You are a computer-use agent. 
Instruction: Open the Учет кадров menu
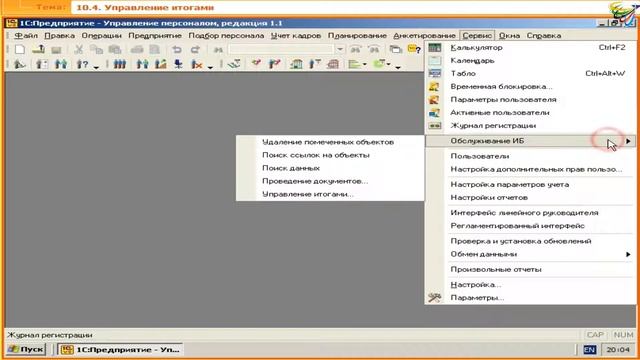point(296,36)
